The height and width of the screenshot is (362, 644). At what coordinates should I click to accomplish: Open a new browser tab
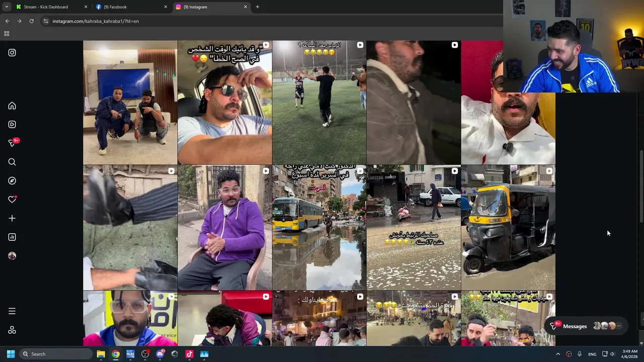257,7
